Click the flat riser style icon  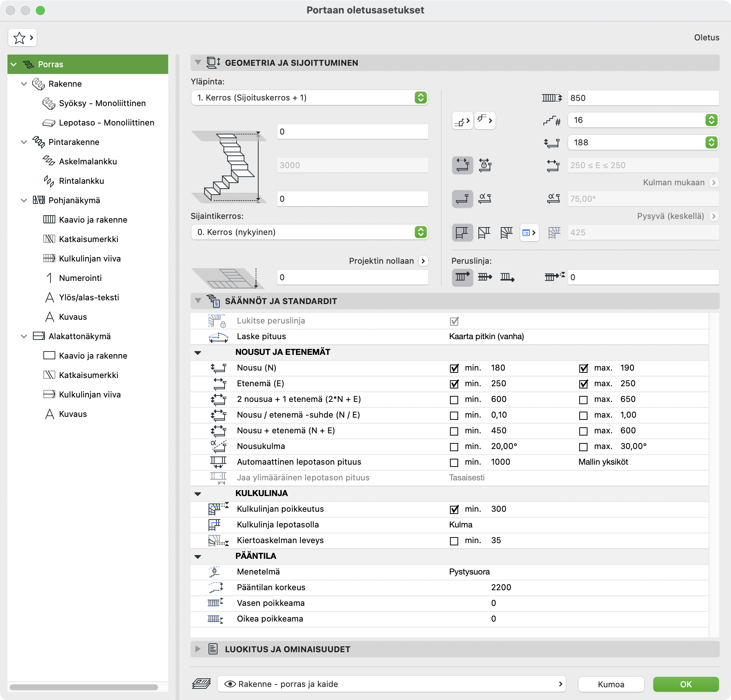pyautogui.click(x=462, y=199)
